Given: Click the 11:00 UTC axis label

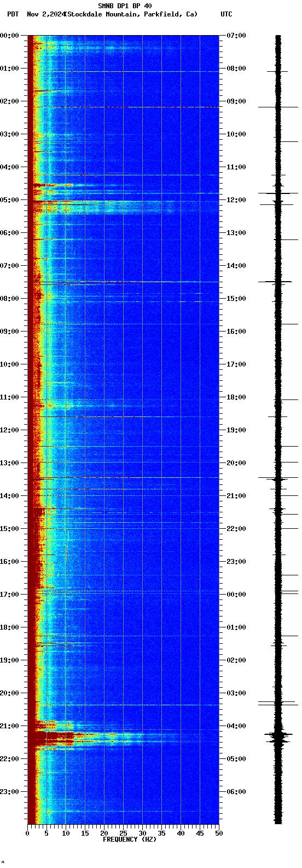Looking at the screenshot, I should (236, 167).
